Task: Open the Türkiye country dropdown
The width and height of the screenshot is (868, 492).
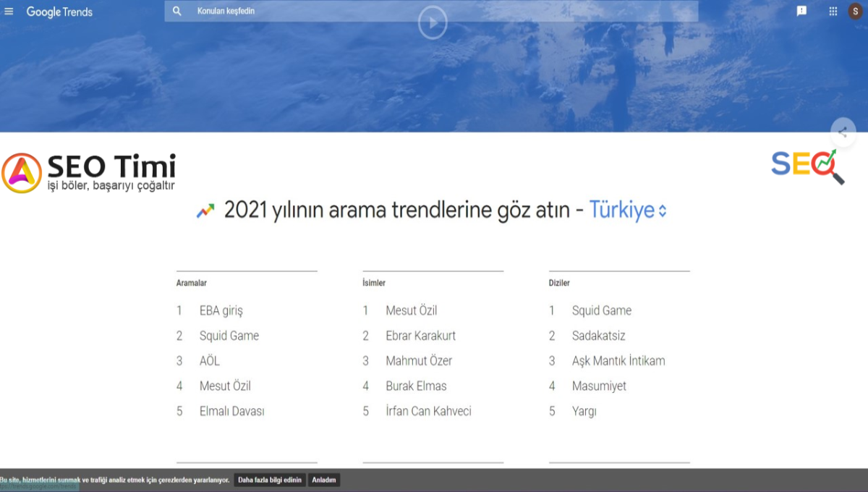Action: [628, 211]
